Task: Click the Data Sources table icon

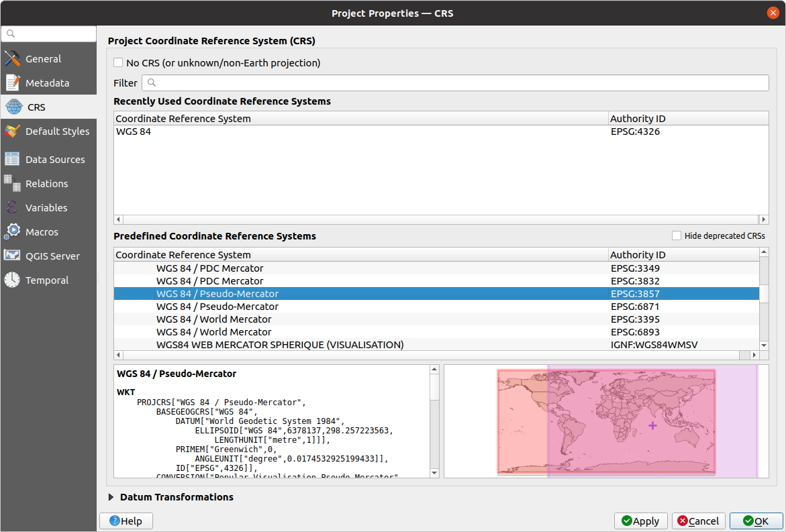Action: point(12,160)
